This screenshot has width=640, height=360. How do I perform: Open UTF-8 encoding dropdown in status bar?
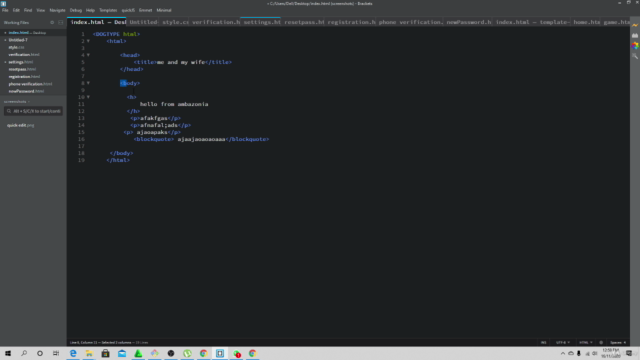pos(562,342)
